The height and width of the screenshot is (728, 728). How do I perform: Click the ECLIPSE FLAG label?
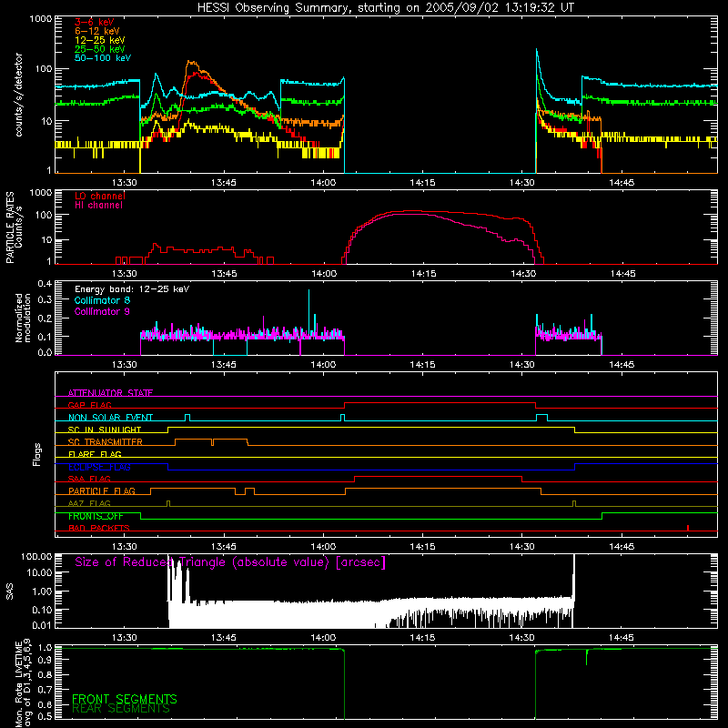coord(99,467)
